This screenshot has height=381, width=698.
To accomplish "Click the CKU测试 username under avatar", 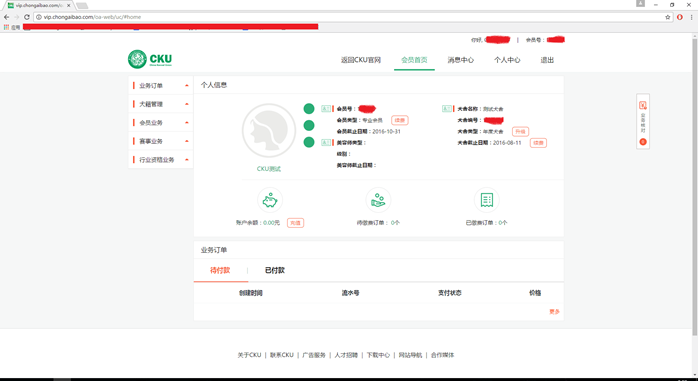I will point(269,169).
